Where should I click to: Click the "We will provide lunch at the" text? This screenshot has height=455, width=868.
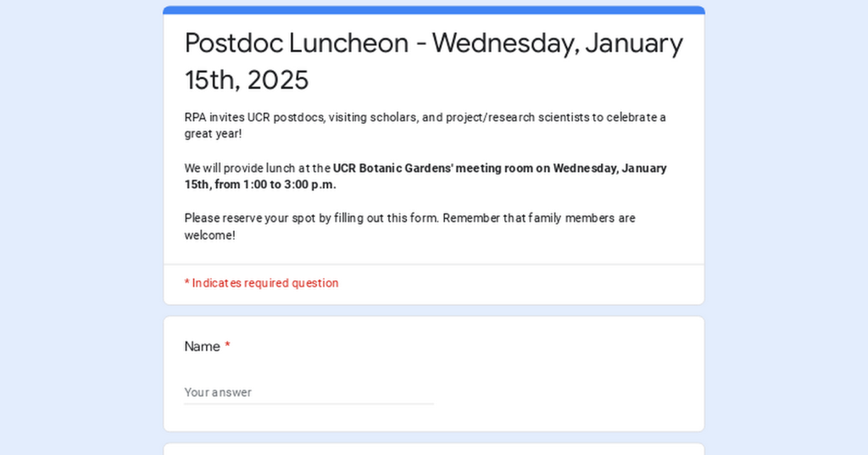pyautogui.click(x=258, y=168)
